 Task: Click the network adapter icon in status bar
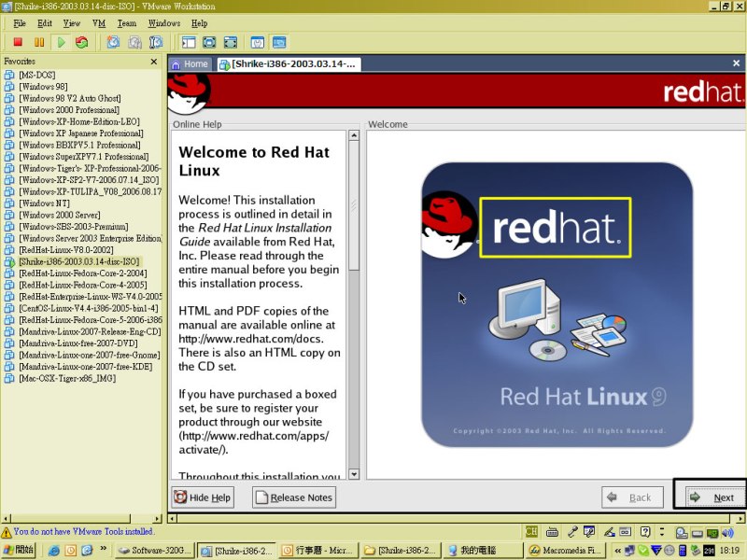point(712,533)
